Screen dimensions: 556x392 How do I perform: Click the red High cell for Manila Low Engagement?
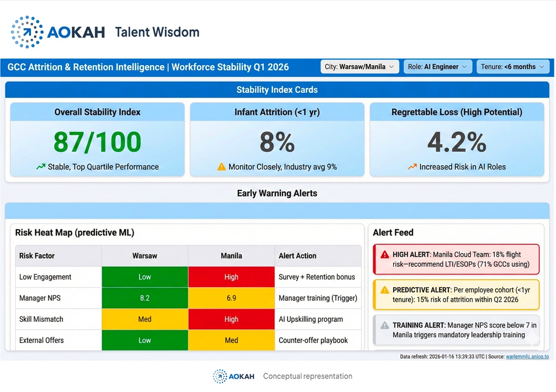click(x=231, y=277)
